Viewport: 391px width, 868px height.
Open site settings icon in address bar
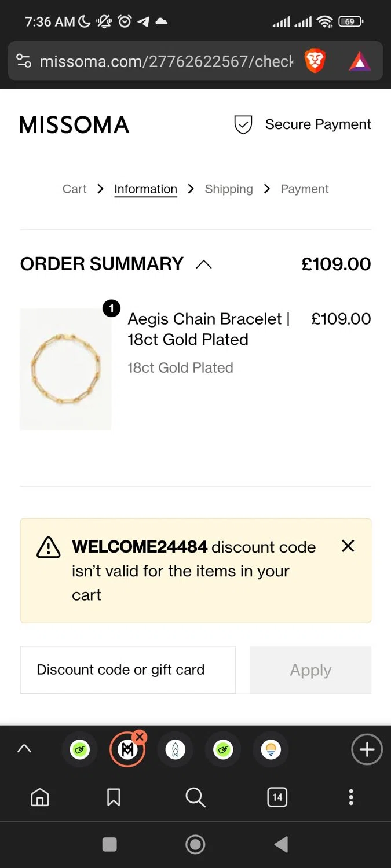pyautogui.click(x=24, y=61)
